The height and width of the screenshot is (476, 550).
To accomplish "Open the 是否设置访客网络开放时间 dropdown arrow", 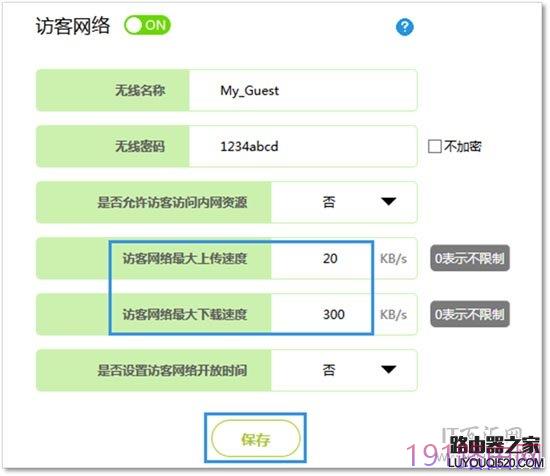I will tap(389, 369).
